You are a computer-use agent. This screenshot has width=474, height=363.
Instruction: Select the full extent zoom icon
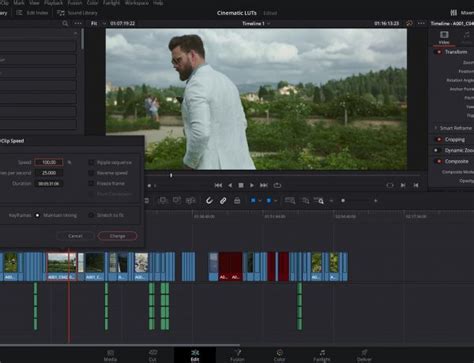coord(290,201)
